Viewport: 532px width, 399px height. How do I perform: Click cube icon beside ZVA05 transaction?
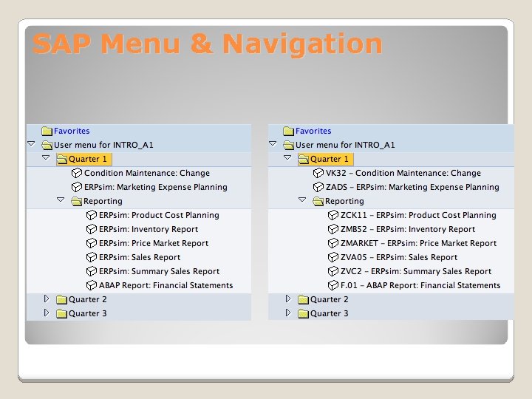click(x=333, y=258)
